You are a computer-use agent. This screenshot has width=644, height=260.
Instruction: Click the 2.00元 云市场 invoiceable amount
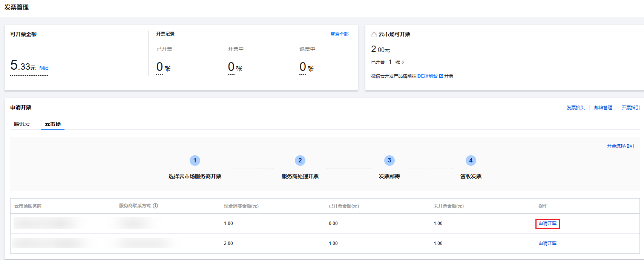[x=380, y=50]
